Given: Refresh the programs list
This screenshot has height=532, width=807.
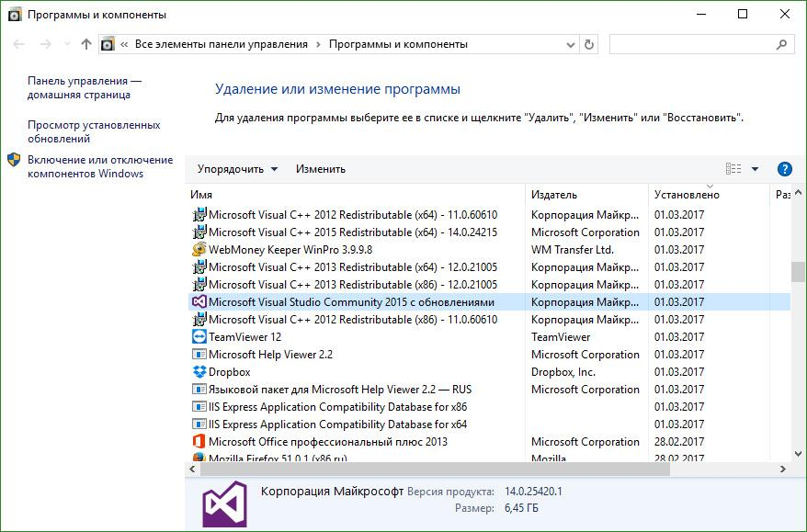Looking at the screenshot, I should point(589,45).
